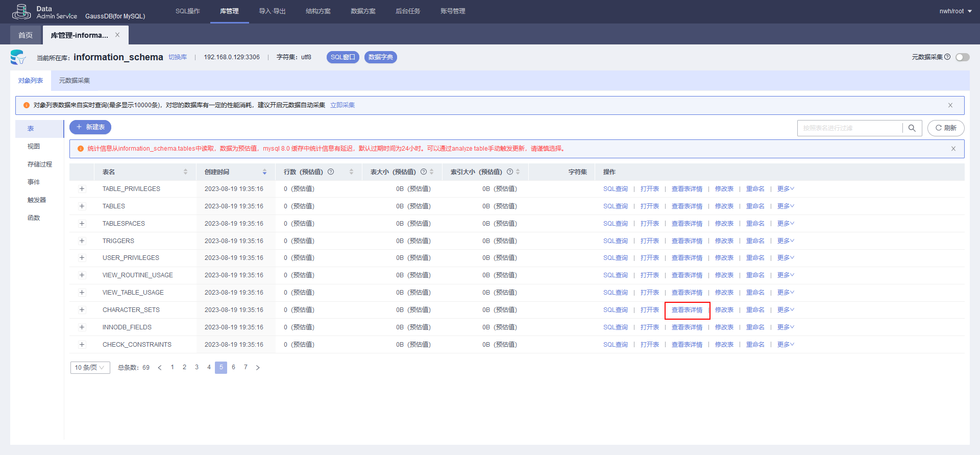The height and width of the screenshot is (455, 980).
Task: Sort by 表名 column
Action: (x=185, y=172)
